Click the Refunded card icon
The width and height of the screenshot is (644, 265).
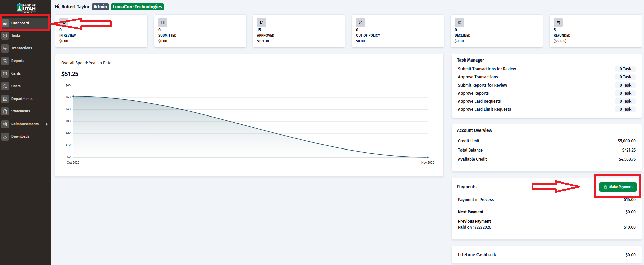click(558, 23)
